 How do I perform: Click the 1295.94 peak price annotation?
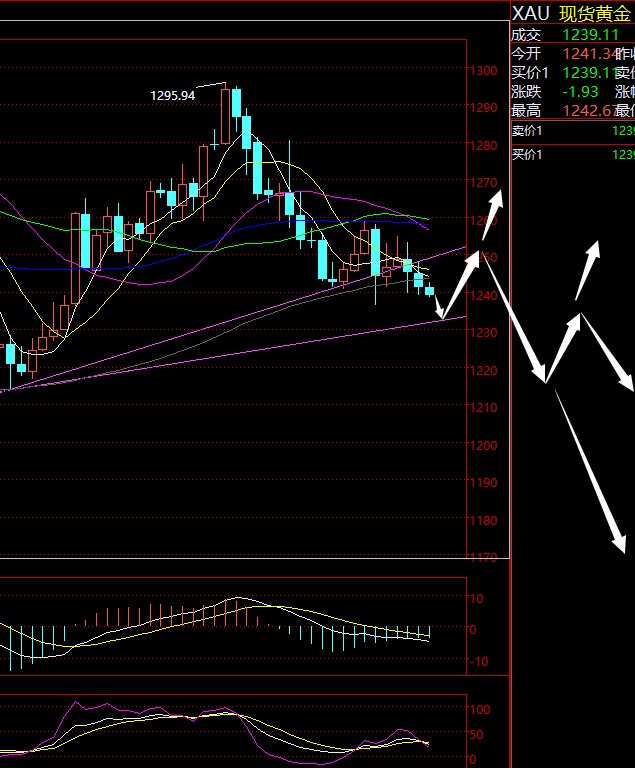[172, 96]
